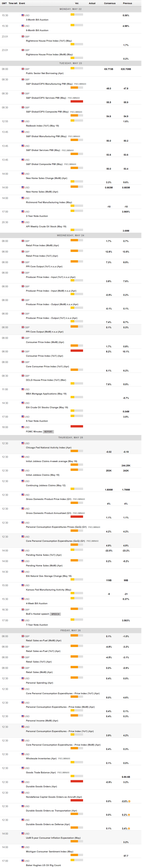Click the UK flag for Rightmove House Price Index (YoY)

point(23,36)
